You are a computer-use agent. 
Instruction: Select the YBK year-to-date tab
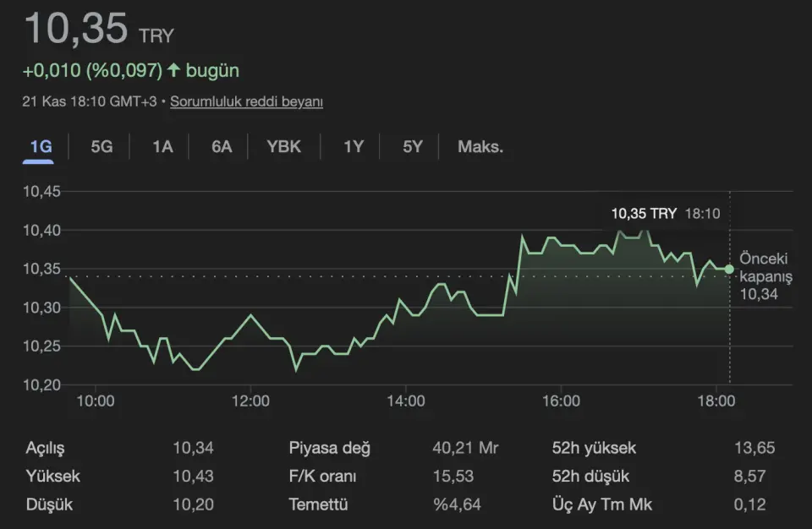[283, 146]
